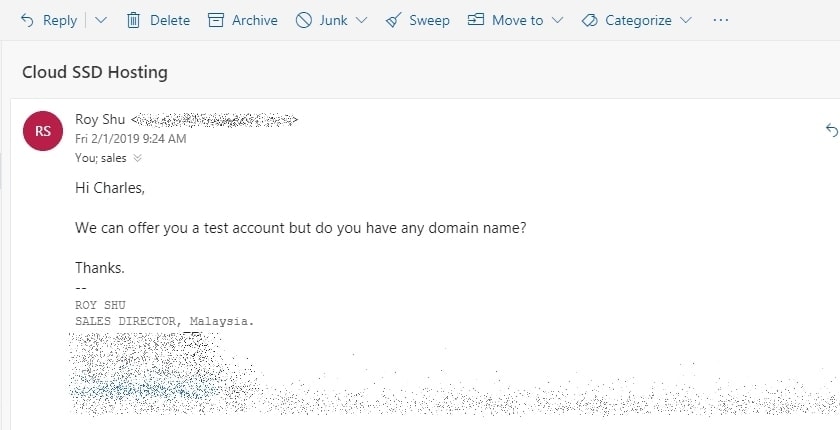Click the Sweep label in toolbar
The image size is (840, 430).
click(429, 20)
